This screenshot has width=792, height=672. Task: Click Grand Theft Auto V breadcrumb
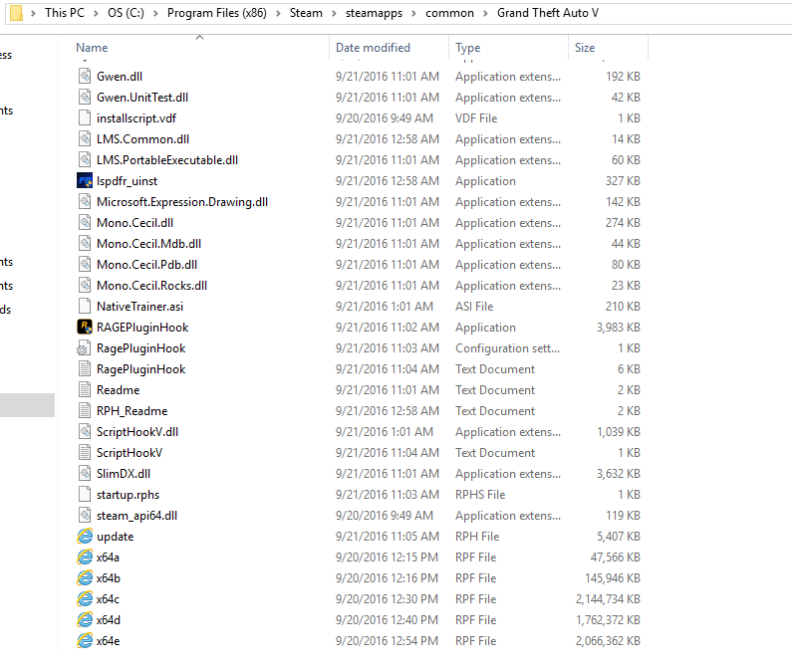(548, 13)
